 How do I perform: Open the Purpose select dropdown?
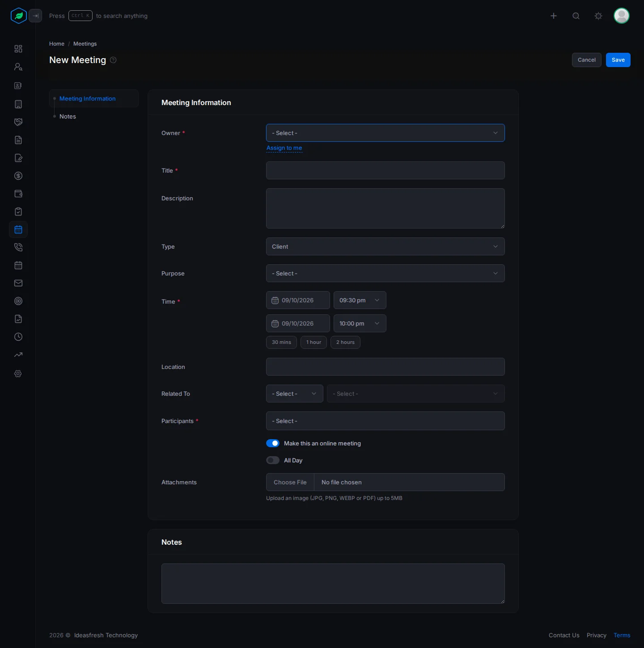pos(386,273)
